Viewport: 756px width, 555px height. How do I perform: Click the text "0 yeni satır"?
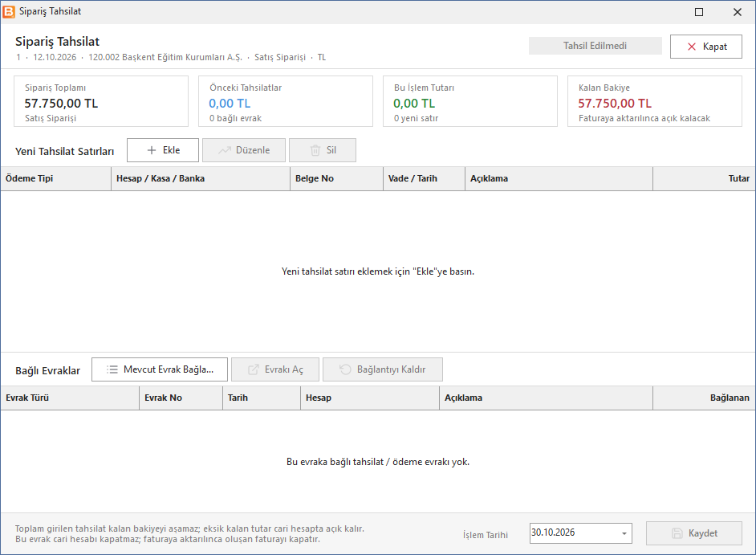[x=416, y=118]
